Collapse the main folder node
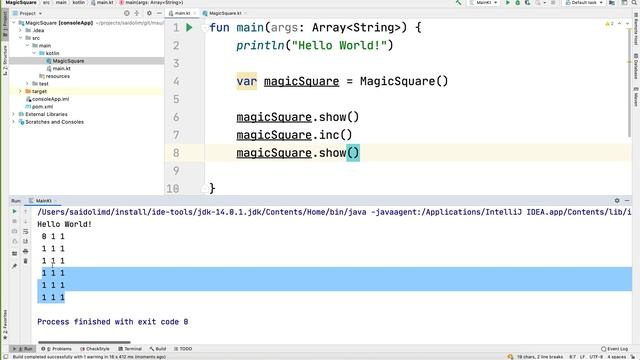 coord(27,46)
